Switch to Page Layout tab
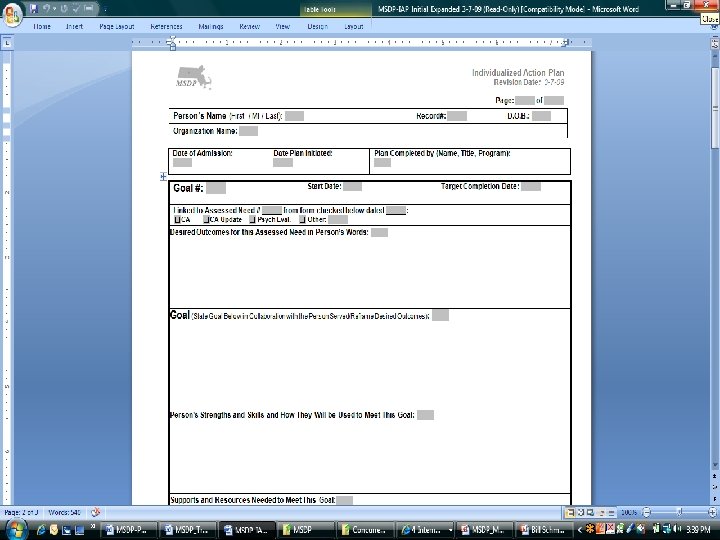 (117, 27)
